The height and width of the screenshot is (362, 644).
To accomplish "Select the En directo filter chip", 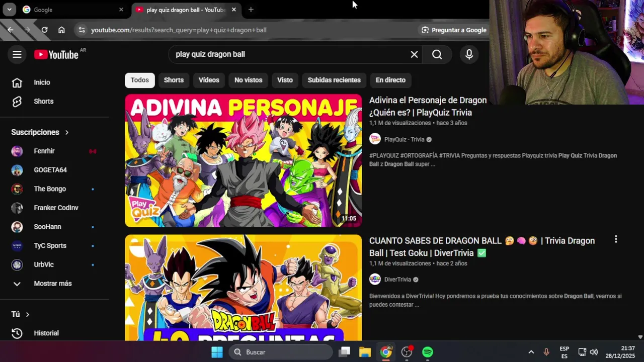I will pos(390,80).
